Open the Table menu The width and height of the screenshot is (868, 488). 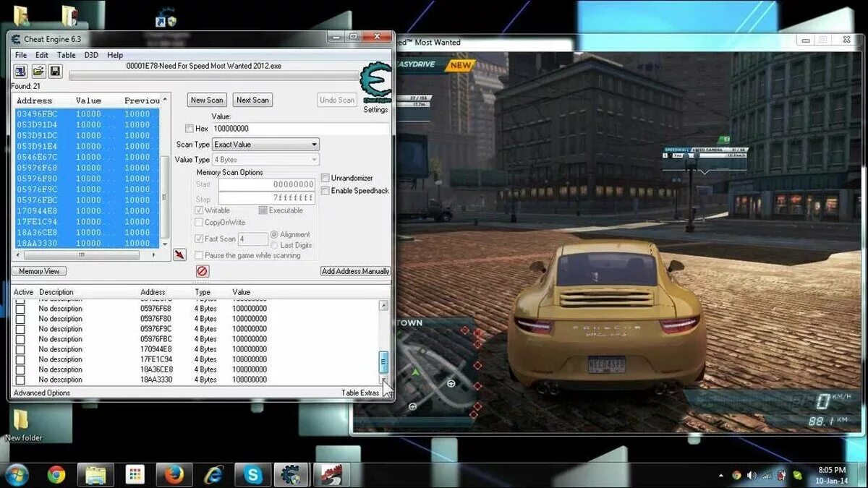coord(67,55)
